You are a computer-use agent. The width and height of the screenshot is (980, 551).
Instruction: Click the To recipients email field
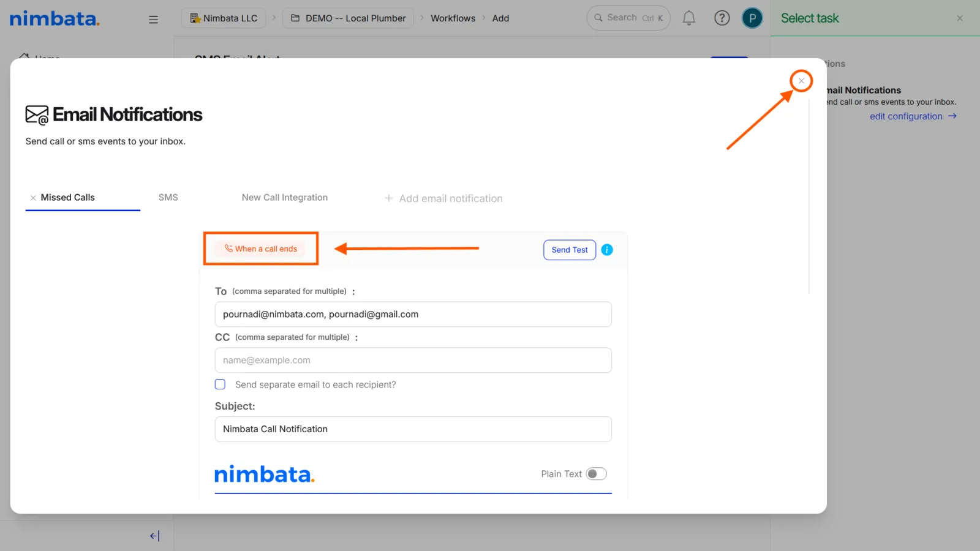(x=413, y=314)
